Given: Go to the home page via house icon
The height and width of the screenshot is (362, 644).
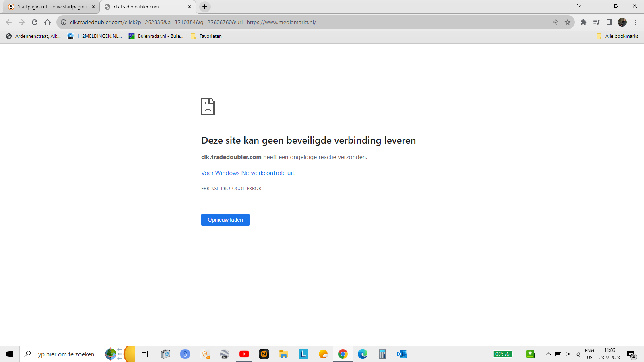Looking at the screenshot, I should [47, 22].
